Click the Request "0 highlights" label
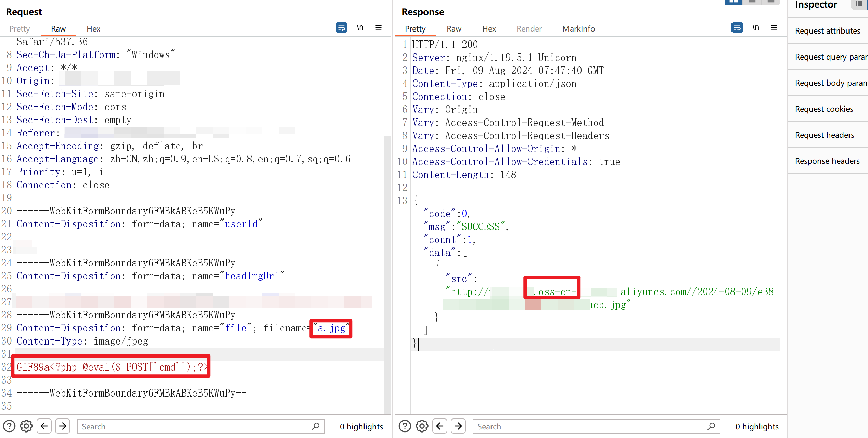This screenshot has width=868, height=438. [361, 426]
